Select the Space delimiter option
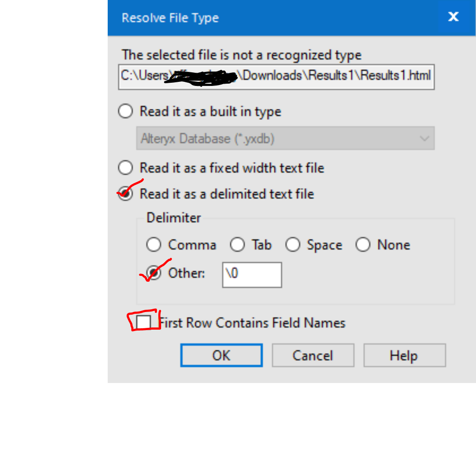 point(293,245)
